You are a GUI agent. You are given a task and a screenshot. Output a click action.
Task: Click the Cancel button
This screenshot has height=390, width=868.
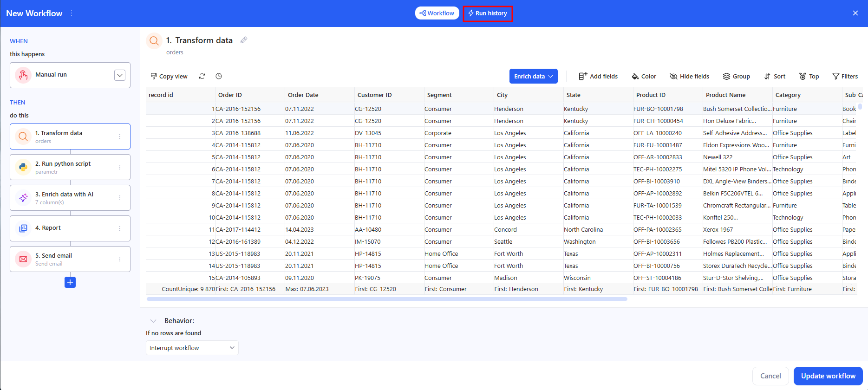[x=770, y=376]
